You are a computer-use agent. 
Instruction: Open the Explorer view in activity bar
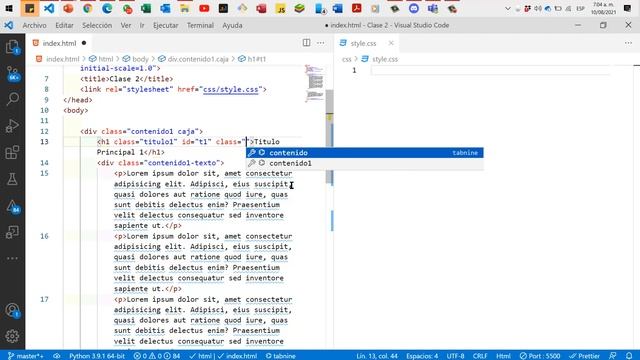[12, 47]
